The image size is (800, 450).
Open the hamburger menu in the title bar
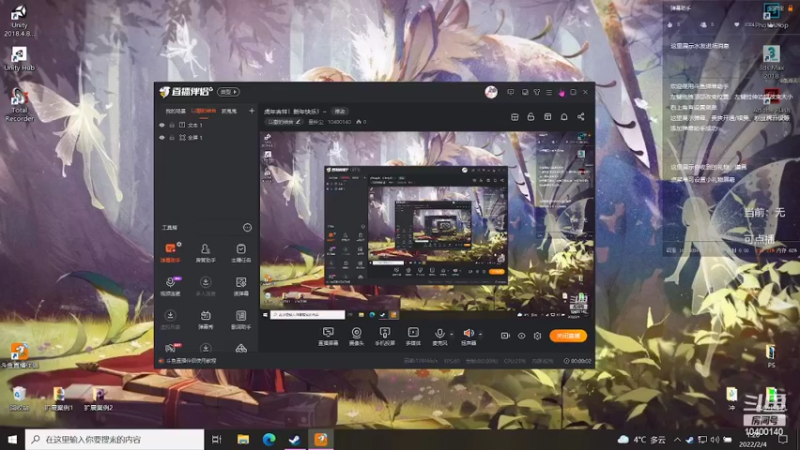549,92
